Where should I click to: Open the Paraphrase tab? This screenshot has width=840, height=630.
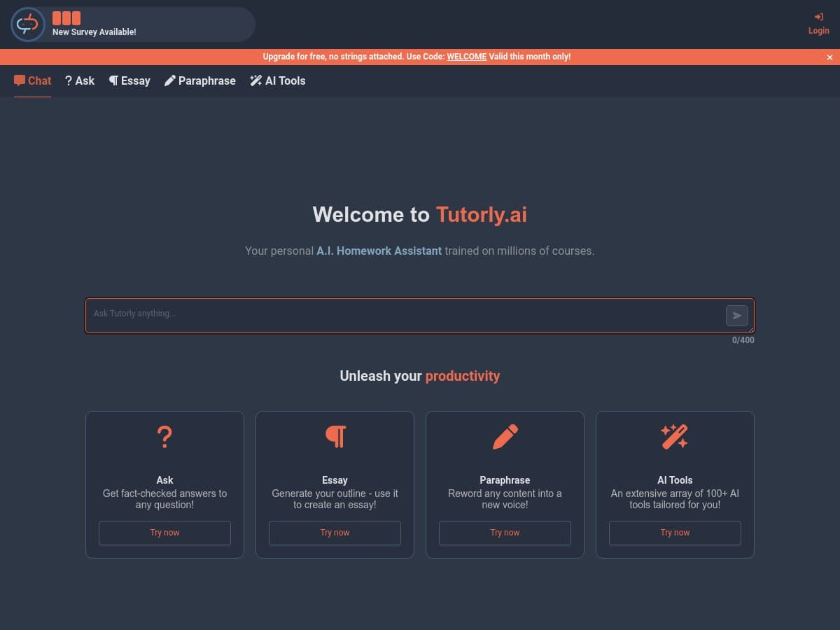click(x=200, y=80)
